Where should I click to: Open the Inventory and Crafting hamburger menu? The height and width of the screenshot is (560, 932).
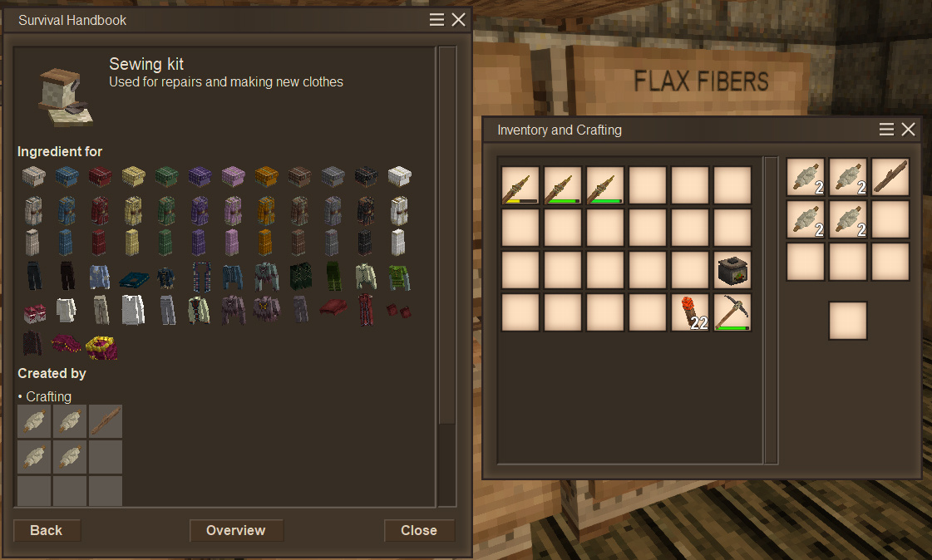(886, 130)
